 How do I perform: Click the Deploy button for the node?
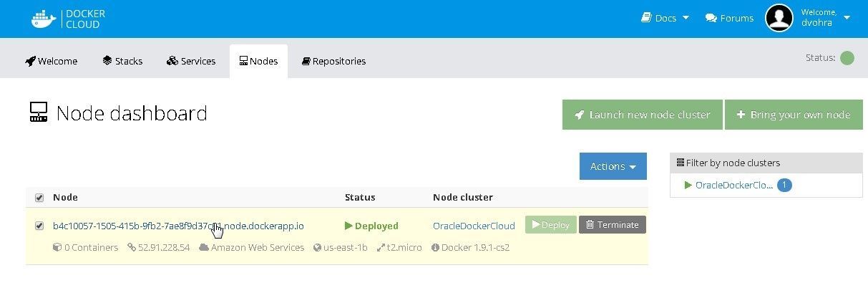coord(551,225)
